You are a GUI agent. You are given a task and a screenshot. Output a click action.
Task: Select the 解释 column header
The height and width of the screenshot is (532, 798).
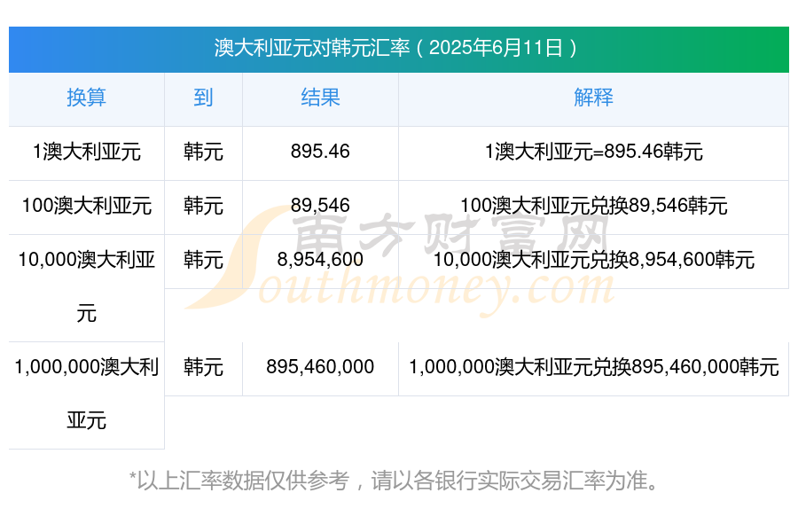coord(593,98)
